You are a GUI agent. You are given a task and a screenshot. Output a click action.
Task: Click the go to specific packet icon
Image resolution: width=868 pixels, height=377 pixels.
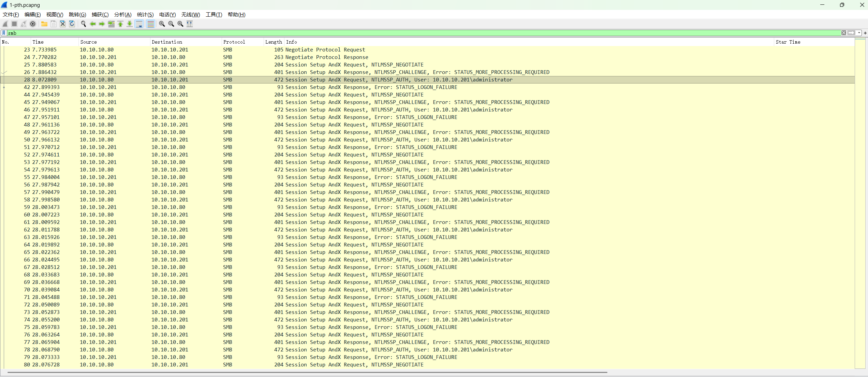(111, 24)
